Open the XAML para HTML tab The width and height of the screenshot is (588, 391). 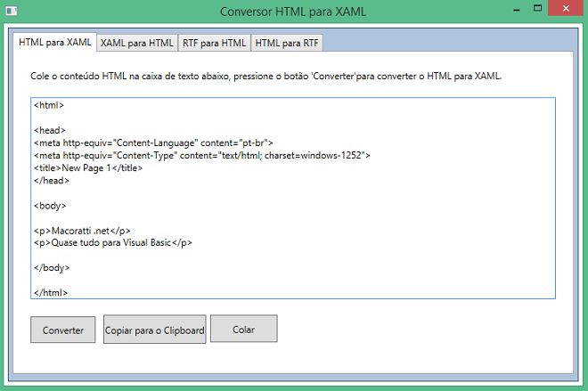click(x=136, y=43)
